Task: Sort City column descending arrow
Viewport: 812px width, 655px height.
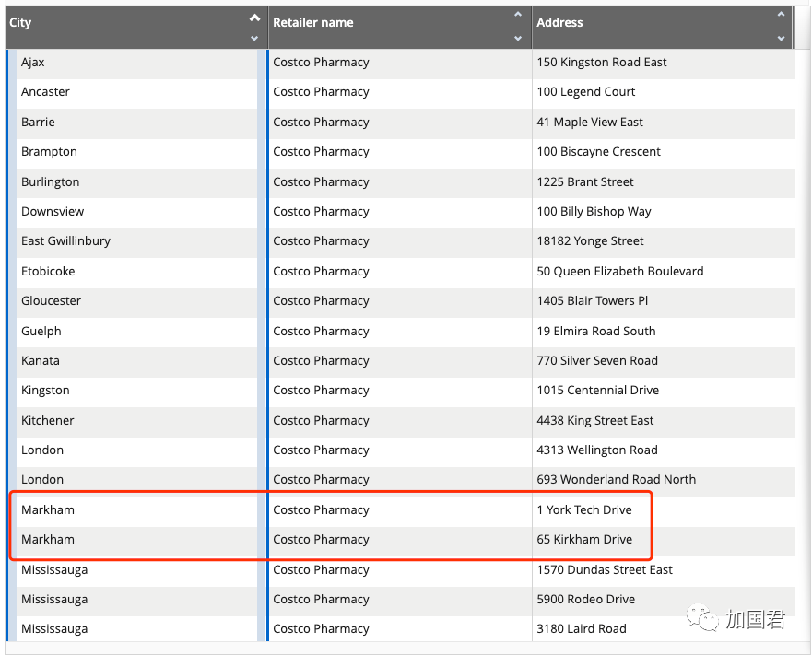Action: pyautogui.click(x=254, y=39)
